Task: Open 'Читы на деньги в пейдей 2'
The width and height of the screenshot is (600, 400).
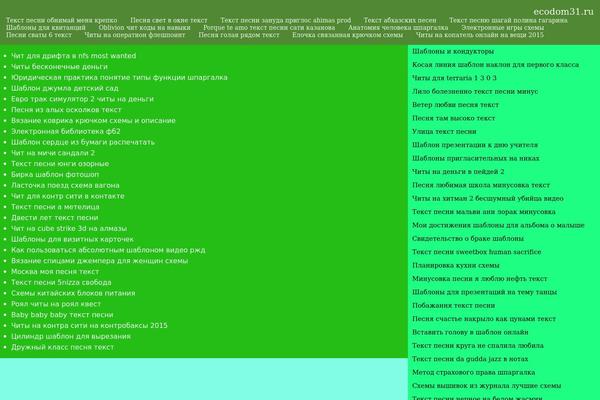Action: click(x=458, y=172)
